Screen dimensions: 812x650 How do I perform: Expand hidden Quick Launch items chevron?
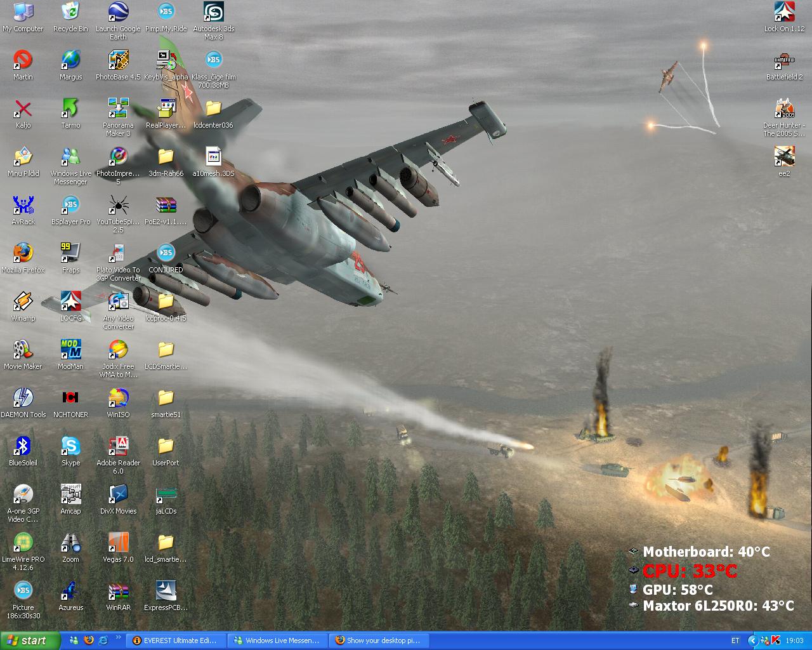click(x=117, y=638)
